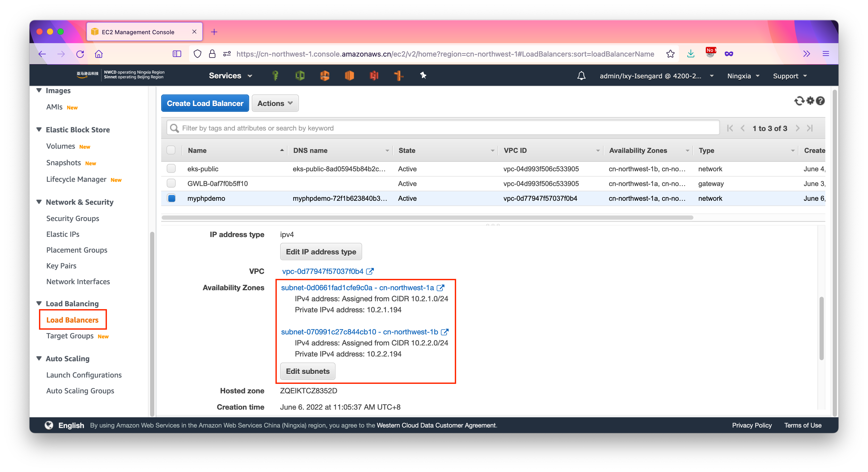Viewport: 868px width, 472px height.
Task: Click the pin icon in AWS navbar
Action: point(423,76)
